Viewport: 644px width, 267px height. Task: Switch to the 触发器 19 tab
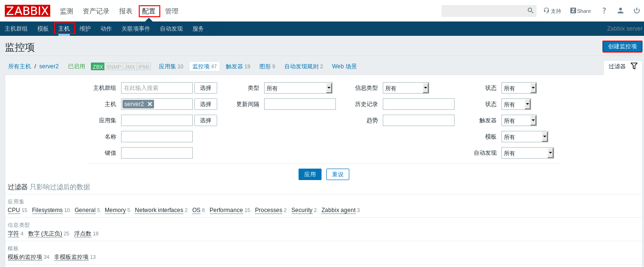238,66
